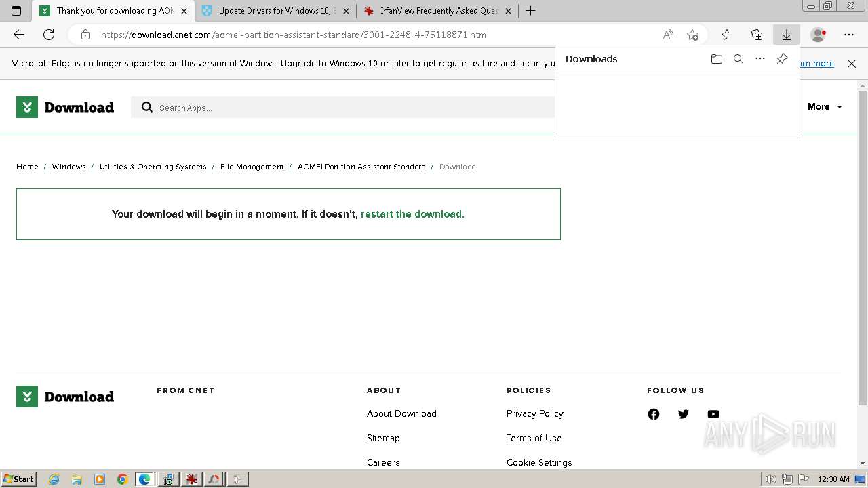Open CNET Download Facebook page
Viewport: 868px width, 488px height.
coord(654,414)
